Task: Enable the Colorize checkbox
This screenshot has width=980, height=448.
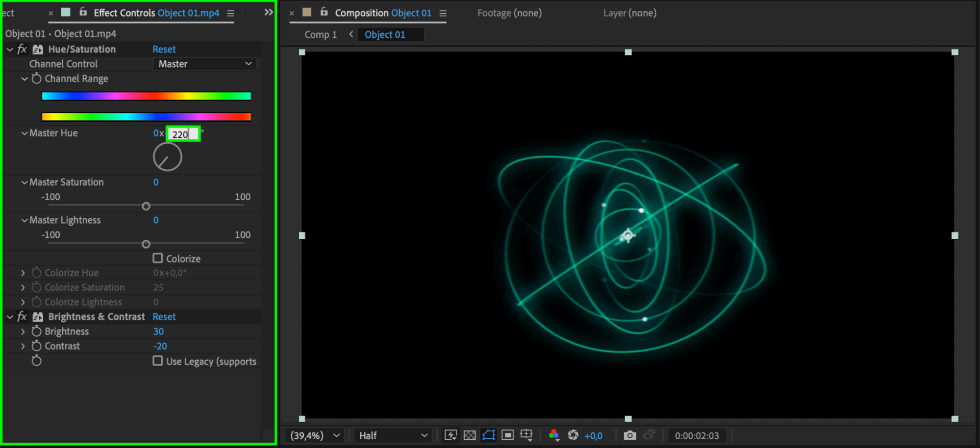Action: [x=157, y=258]
